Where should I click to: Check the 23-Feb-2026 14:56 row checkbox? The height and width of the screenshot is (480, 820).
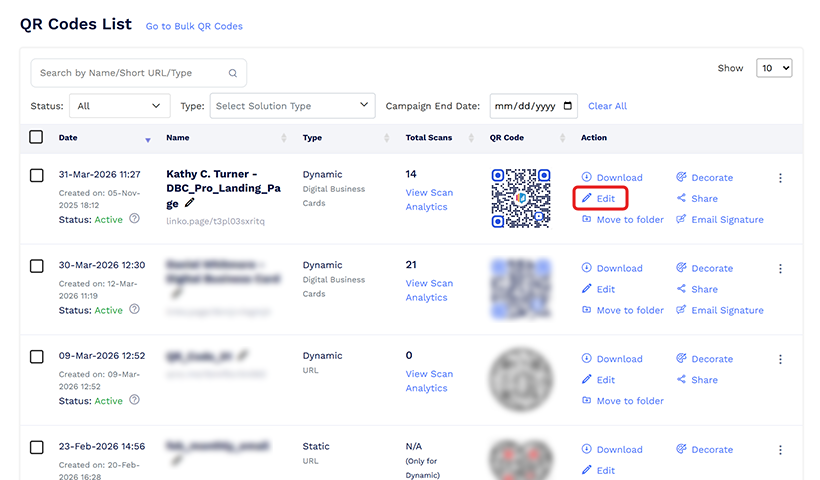pyautogui.click(x=37, y=448)
